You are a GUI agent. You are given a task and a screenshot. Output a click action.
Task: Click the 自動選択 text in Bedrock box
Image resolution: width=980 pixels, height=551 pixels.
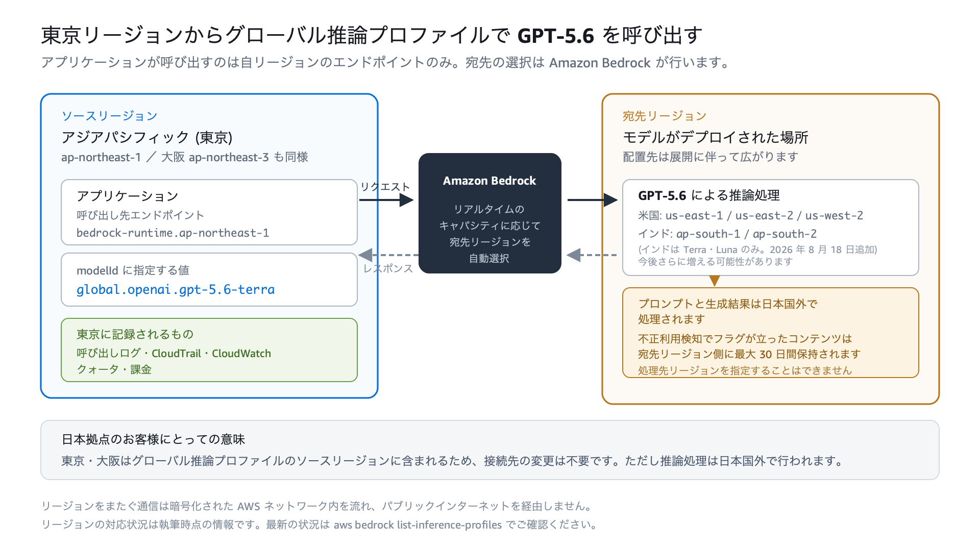pos(489,258)
